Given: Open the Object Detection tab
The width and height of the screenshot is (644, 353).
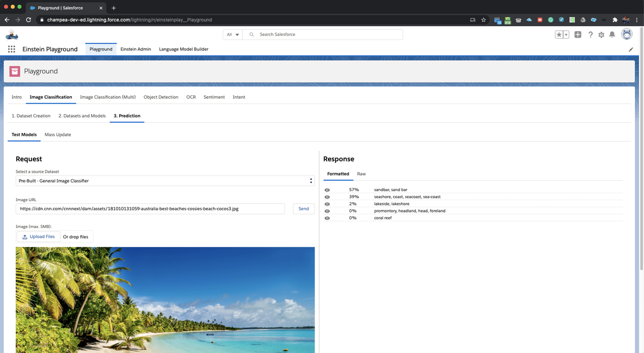Looking at the screenshot, I should click(161, 97).
